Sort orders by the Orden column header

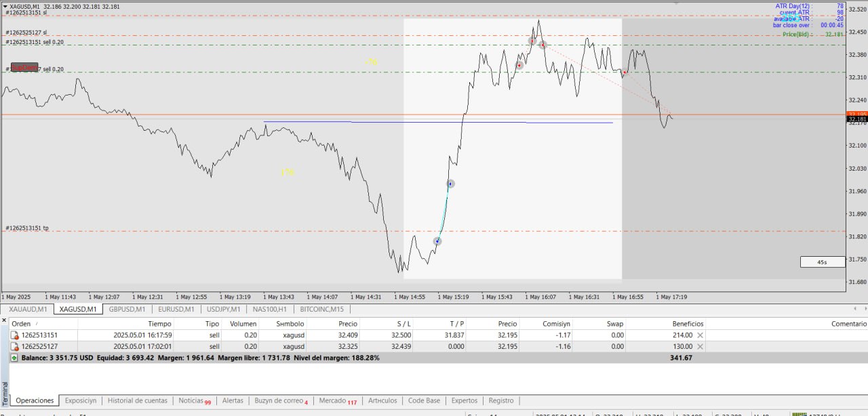22,324
